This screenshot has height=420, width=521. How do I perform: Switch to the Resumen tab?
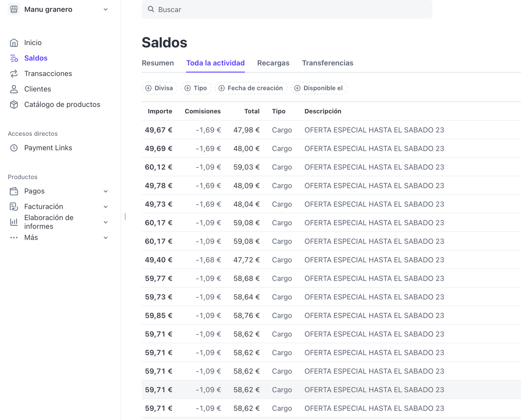tap(158, 63)
